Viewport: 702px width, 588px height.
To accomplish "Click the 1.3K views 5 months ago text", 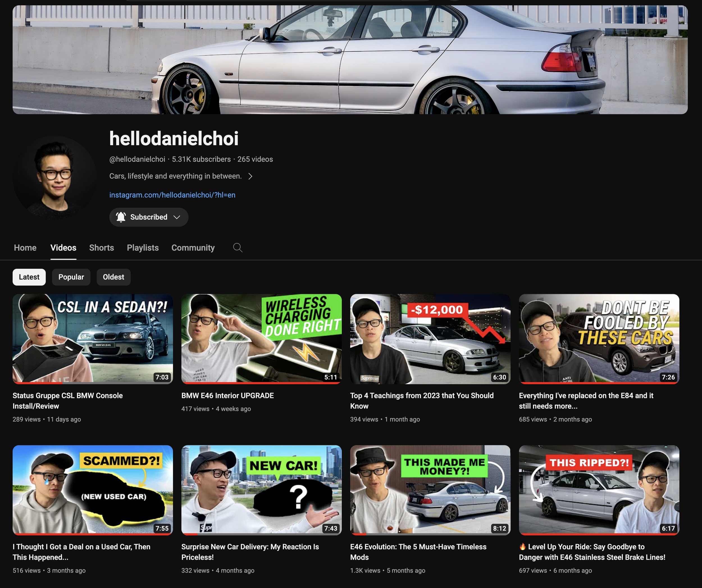I will (388, 570).
